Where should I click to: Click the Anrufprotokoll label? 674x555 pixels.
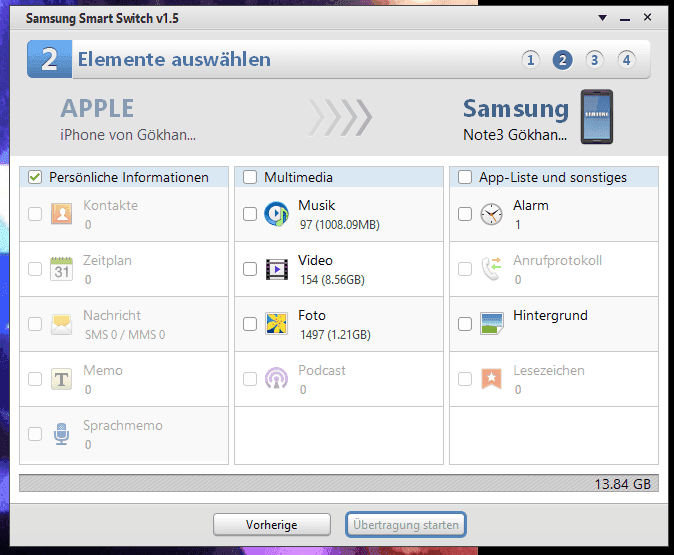click(558, 261)
